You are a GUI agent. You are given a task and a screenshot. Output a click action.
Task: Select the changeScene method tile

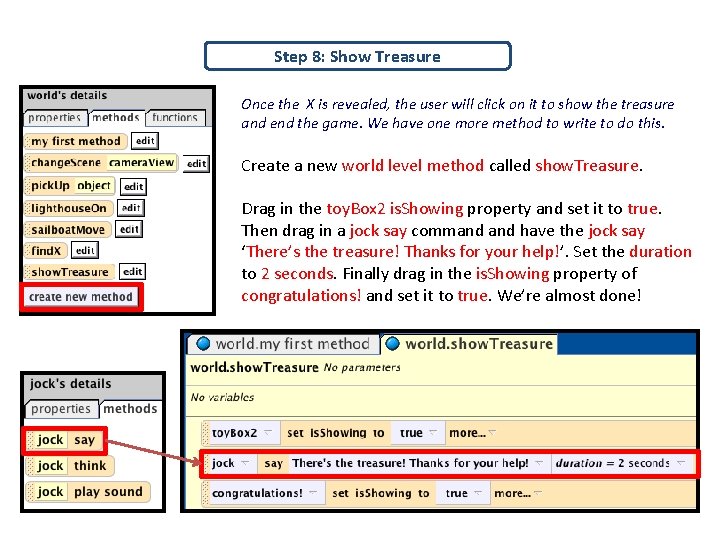(101, 163)
